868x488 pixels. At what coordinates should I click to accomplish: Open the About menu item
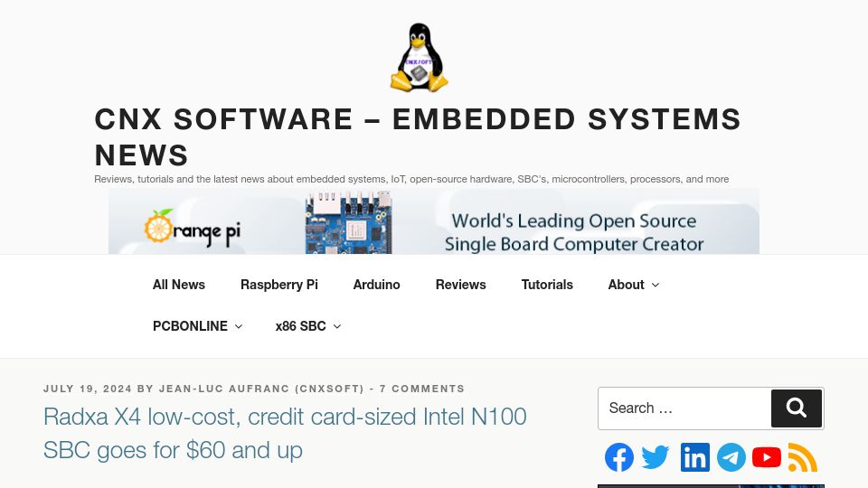point(626,285)
